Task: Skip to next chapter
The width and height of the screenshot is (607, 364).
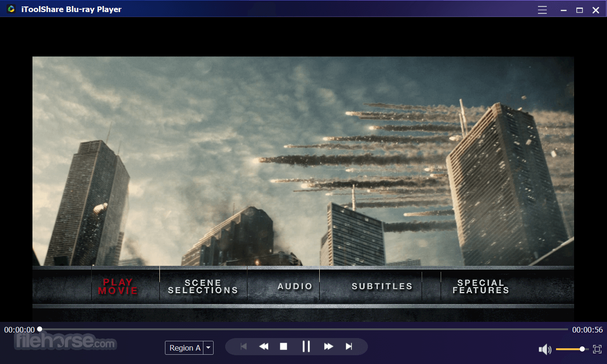Action: pos(349,346)
